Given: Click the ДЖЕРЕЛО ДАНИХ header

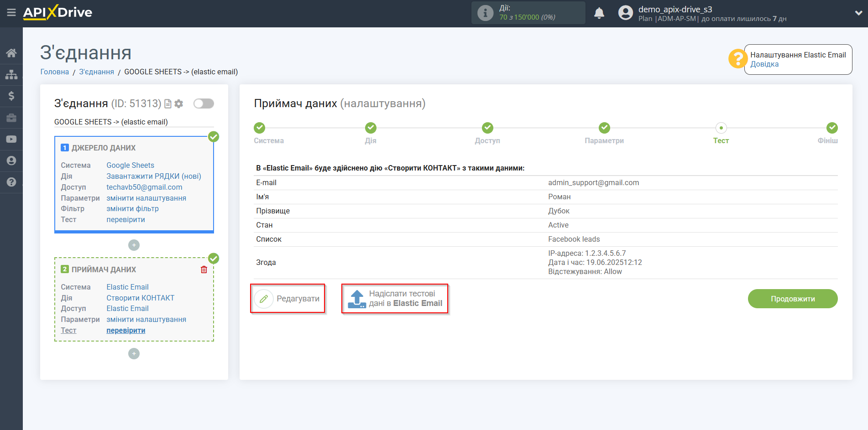Looking at the screenshot, I should click(x=104, y=148).
